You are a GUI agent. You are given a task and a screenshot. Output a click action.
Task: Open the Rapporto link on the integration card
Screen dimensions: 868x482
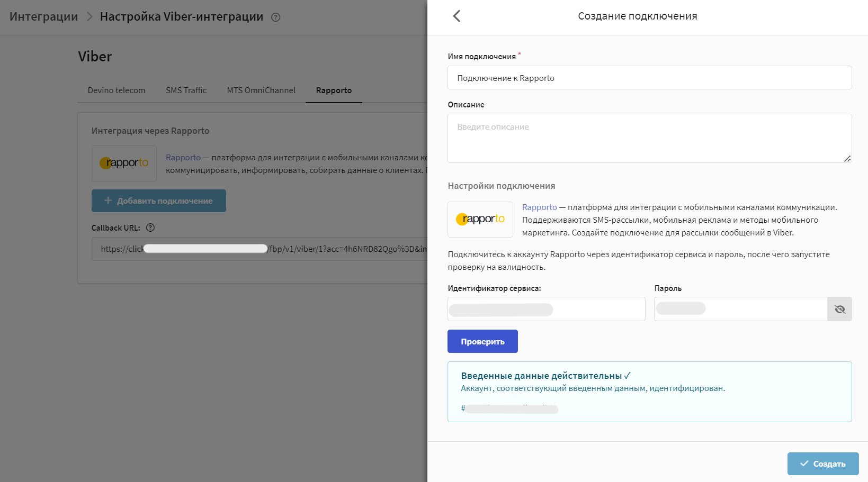pos(183,158)
